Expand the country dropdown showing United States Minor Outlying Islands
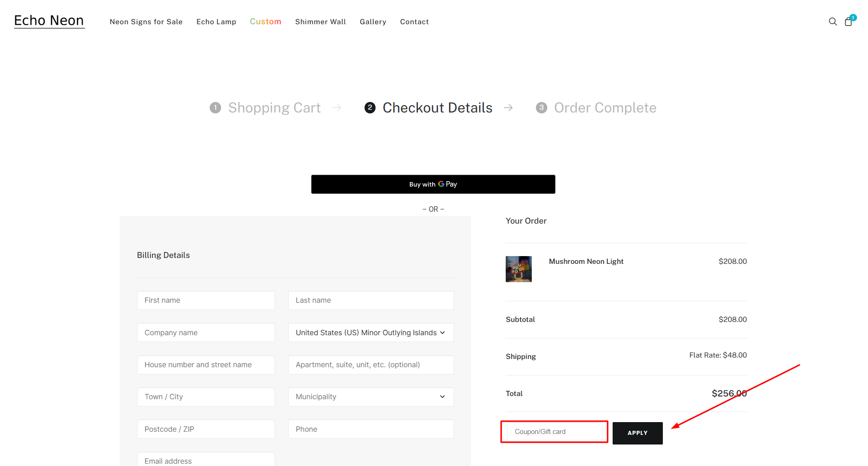Image resolution: width=868 pixels, height=466 pixels. [371, 332]
